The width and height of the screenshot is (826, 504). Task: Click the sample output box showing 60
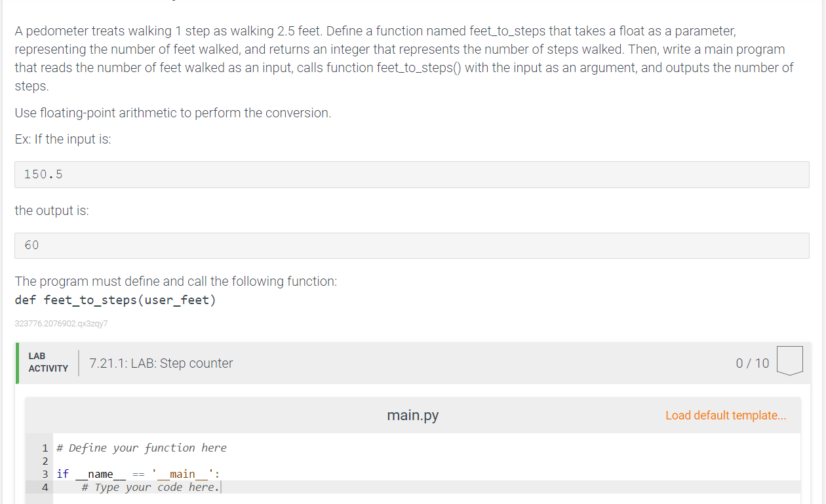412,245
